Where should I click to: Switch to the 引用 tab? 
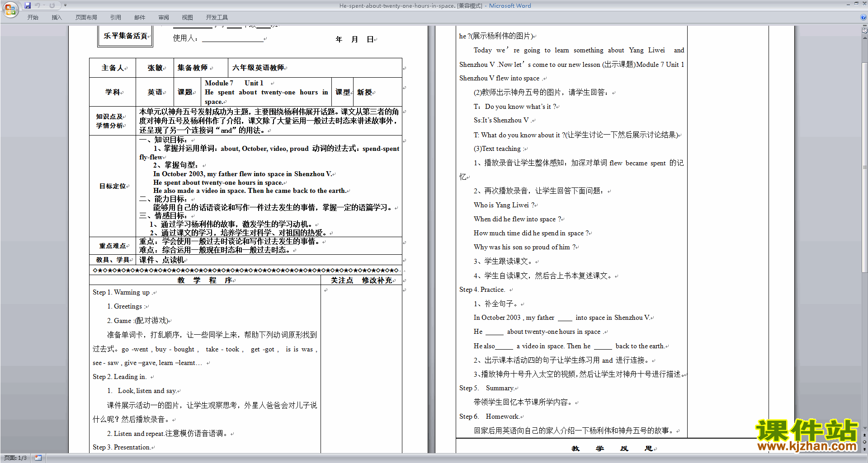pyautogui.click(x=116, y=17)
